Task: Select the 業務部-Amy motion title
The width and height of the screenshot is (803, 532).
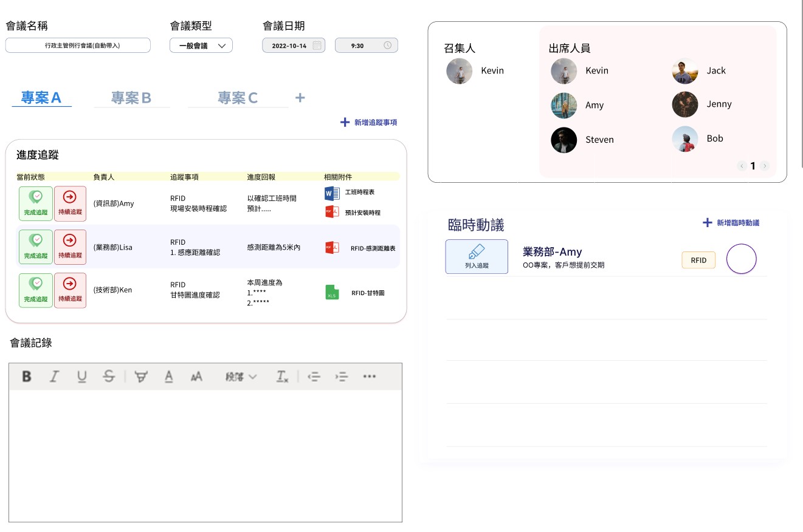Action: (553, 251)
